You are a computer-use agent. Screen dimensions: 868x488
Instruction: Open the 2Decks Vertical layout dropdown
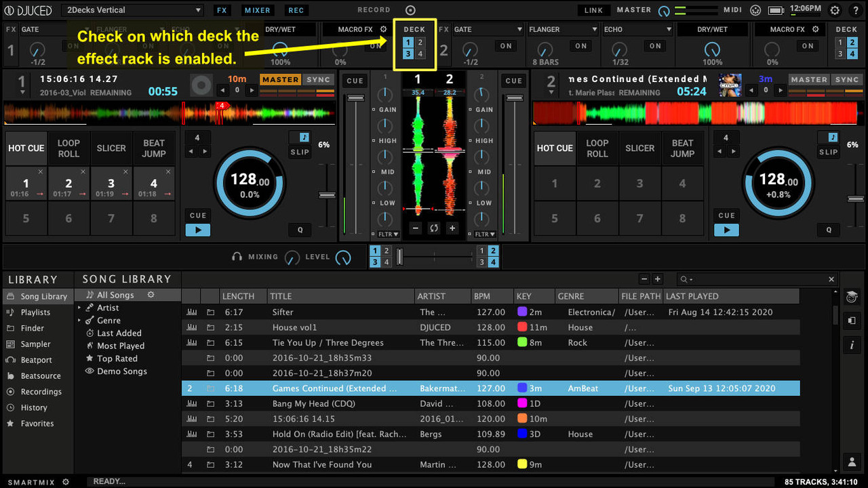(132, 10)
